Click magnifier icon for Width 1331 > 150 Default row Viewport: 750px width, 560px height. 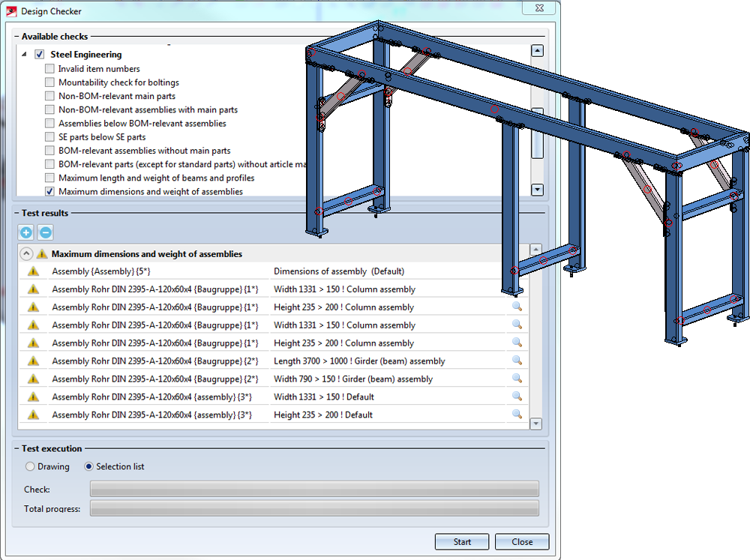click(x=517, y=397)
